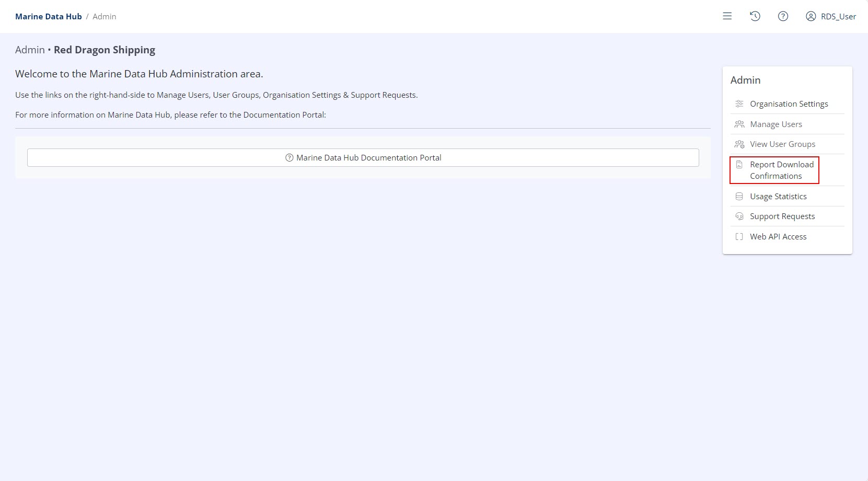
Task: Select the Admin breadcrumb item
Action: pyautogui.click(x=105, y=17)
